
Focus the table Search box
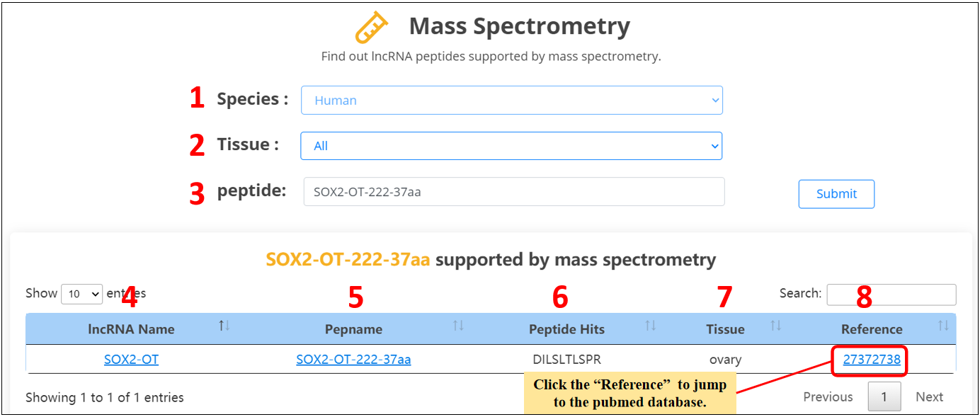(x=891, y=295)
